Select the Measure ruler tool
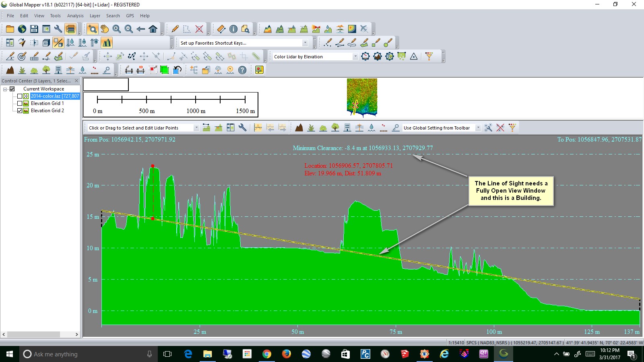Screen dimensions: 644x362 (221, 29)
